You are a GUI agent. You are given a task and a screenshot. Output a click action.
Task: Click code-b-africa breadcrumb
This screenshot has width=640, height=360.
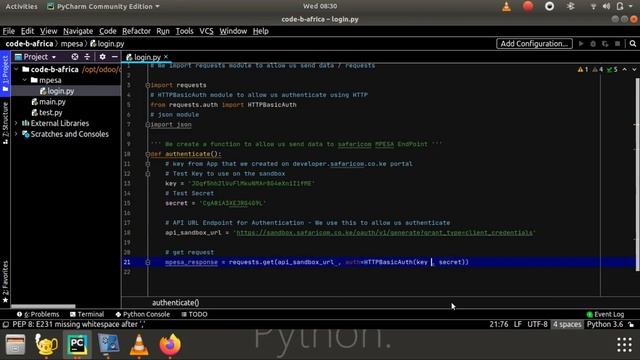(x=29, y=44)
